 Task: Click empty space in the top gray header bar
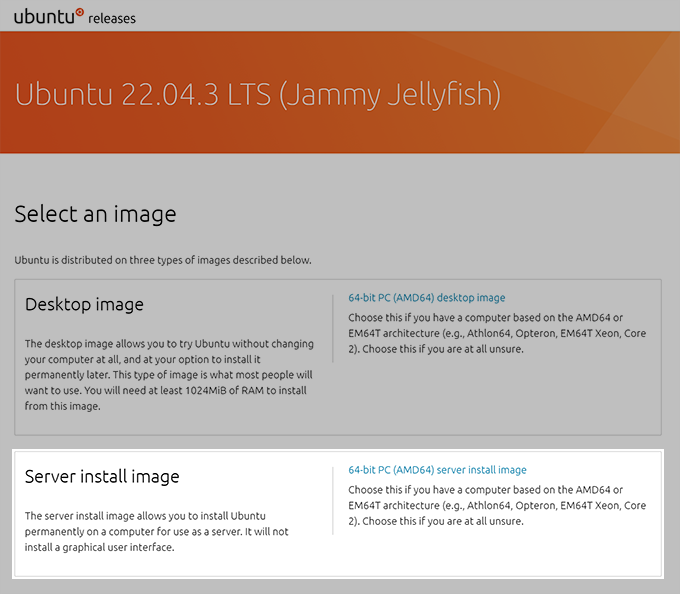click(400, 15)
